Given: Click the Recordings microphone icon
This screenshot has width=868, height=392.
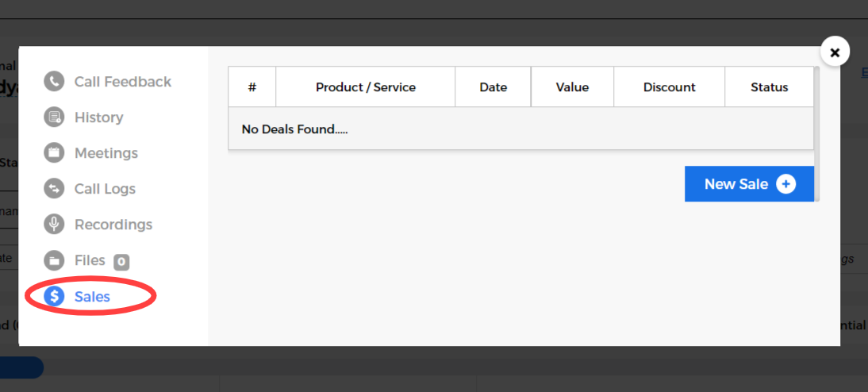Looking at the screenshot, I should (54, 225).
